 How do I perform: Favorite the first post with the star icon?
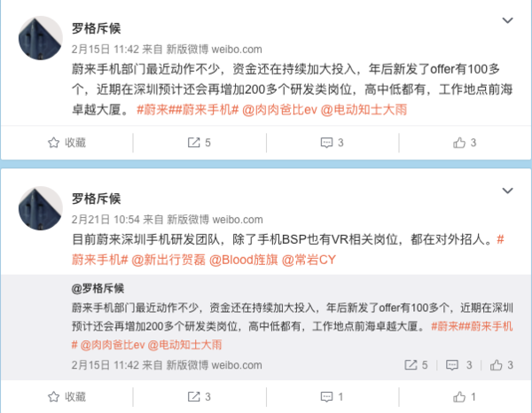point(66,143)
